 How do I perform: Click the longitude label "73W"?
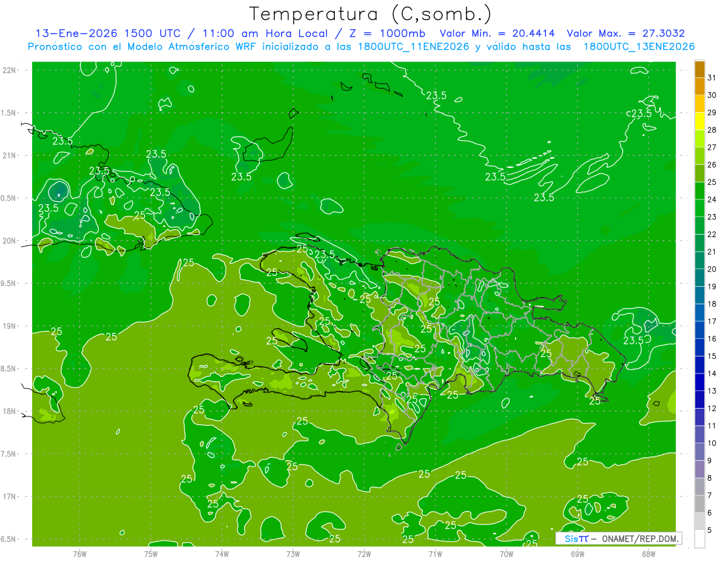(293, 554)
